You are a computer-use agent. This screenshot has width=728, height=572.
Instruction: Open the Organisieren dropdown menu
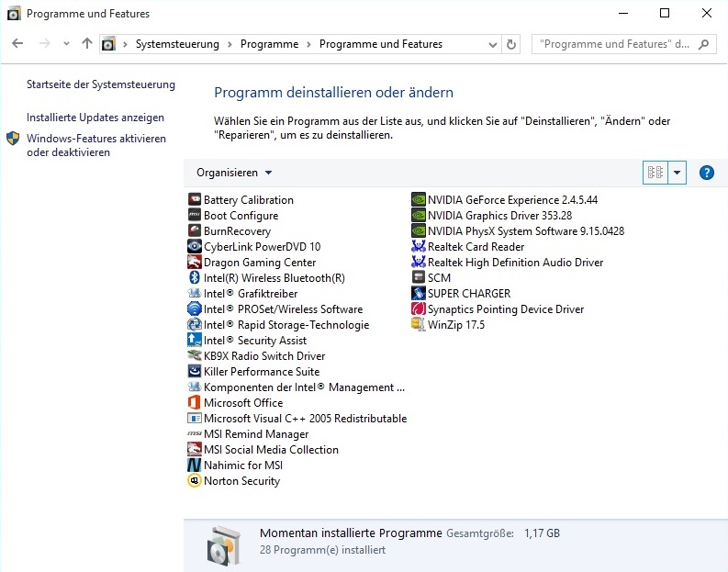click(x=234, y=173)
